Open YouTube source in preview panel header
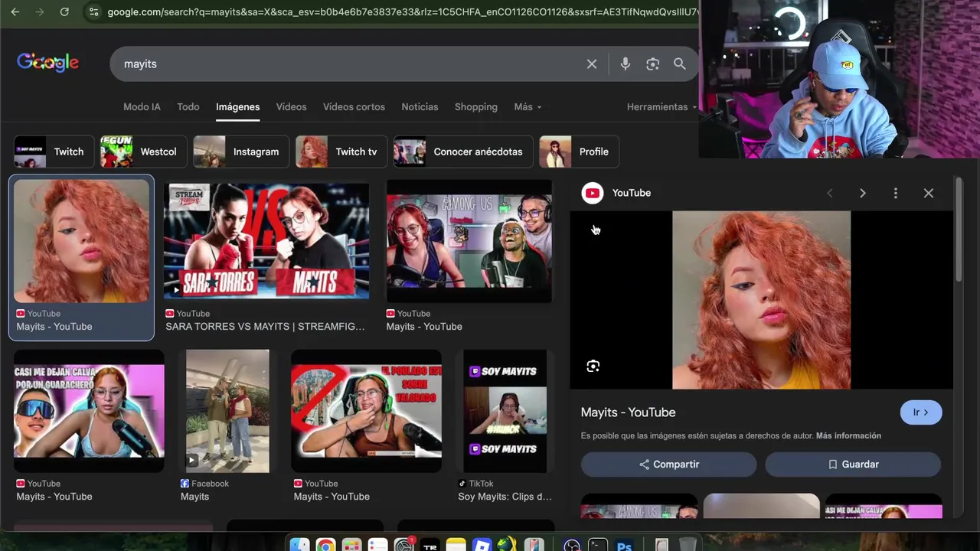Image resolution: width=980 pixels, height=551 pixels. coord(616,193)
